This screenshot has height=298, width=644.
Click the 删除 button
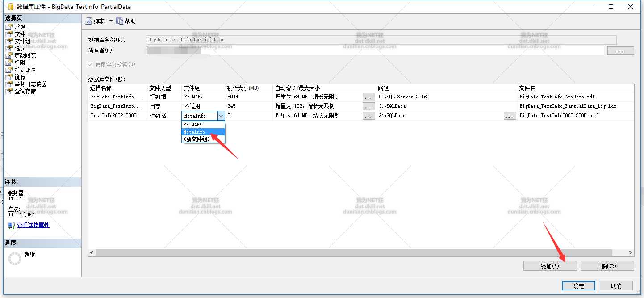[x=607, y=266]
